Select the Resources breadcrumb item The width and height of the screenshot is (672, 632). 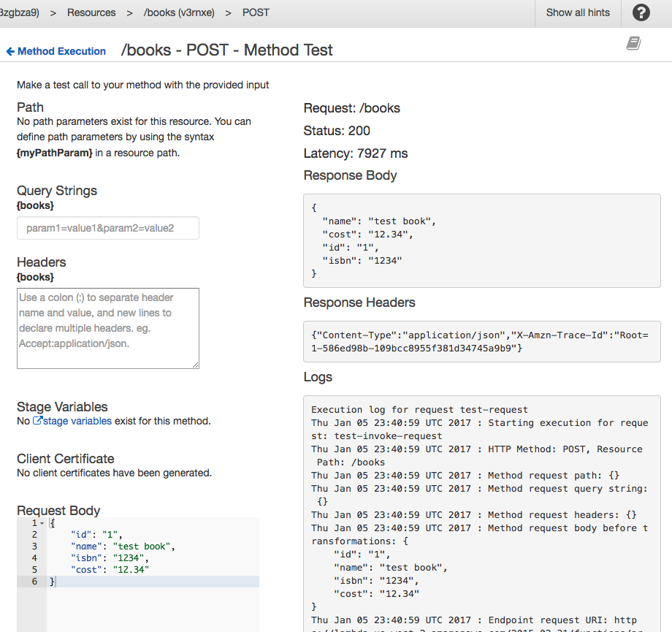tap(93, 12)
